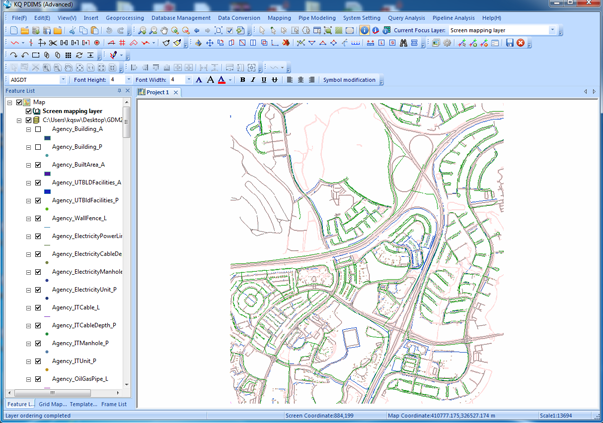Open the Pipe Modeling menu
Image resolution: width=603 pixels, height=423 pixels.
[x=316, y=18]
